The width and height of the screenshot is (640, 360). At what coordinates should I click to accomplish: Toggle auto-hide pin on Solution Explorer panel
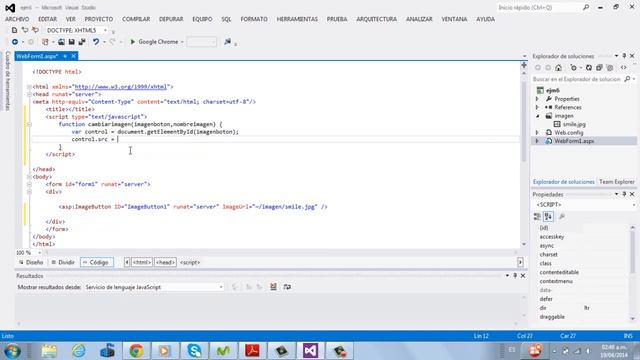point(624,56)
